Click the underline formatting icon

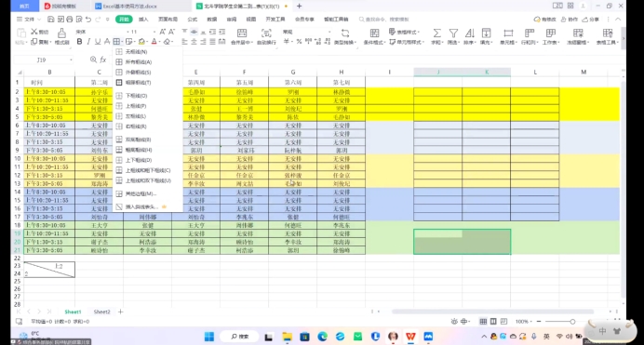click(x=98, y=42)
